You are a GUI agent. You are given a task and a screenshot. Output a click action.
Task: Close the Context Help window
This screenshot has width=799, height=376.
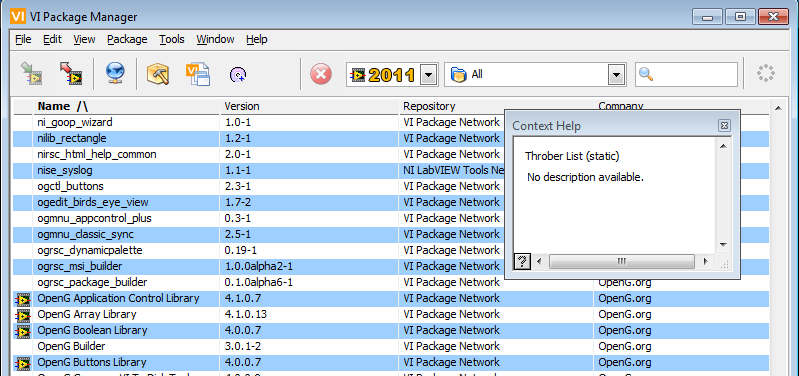(724, 126)
